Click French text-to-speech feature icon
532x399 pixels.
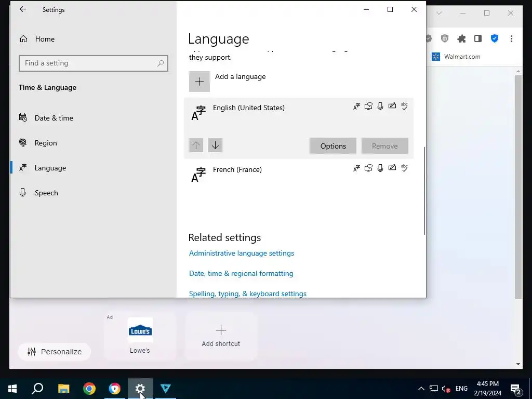(x=368, y=168)
